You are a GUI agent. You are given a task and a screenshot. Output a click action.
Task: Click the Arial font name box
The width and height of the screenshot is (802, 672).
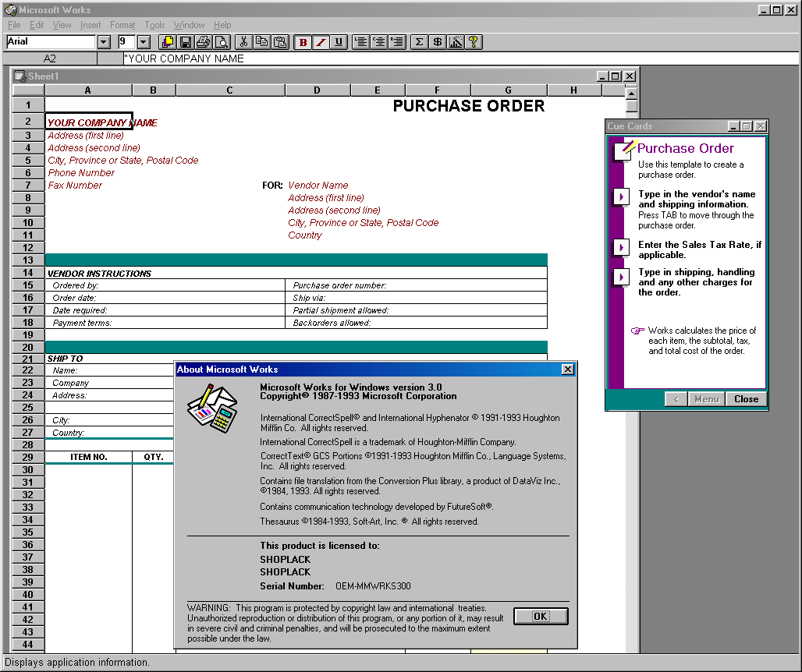[51, 42]
